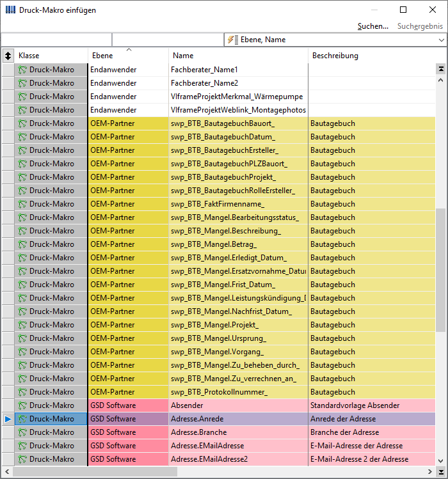Maximize the Druck-Makro einfügen window

click(x=403, y=10)
